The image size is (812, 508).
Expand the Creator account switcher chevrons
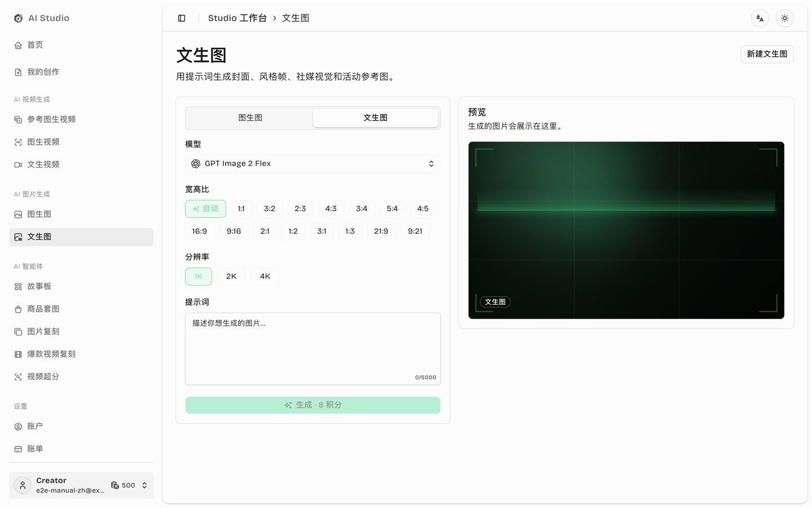pyautogui.click(x=144, y=485)
